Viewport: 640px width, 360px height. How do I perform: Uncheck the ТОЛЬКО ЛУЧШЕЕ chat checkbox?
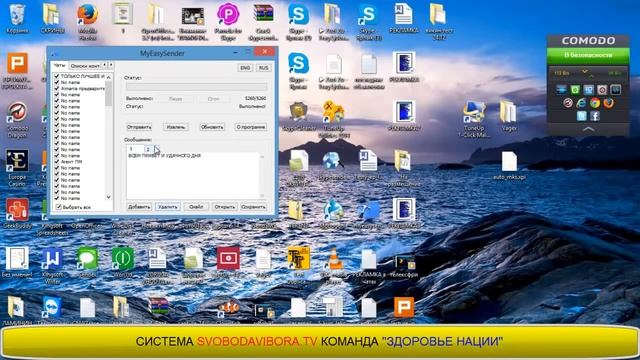[57, 76]
